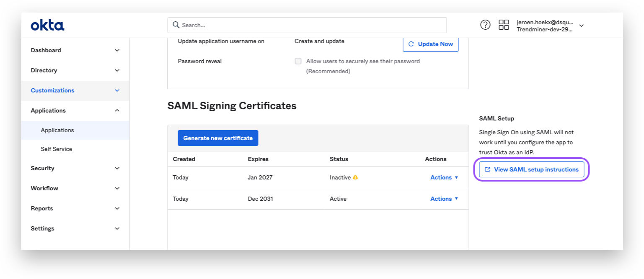The image size is (644, 279).
Task: Click the Inactive certificate warning icon
Action: [355, 177]
